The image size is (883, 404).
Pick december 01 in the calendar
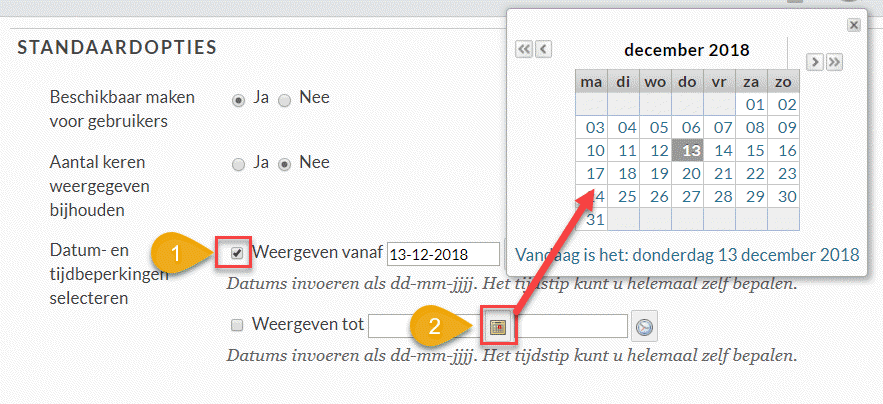coord(751,104)
